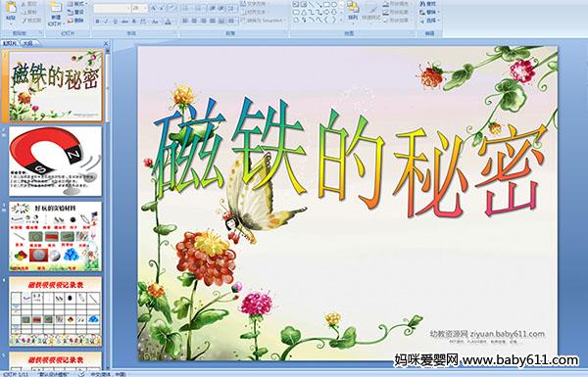The image size is (588, 377).
Task: Open Shape Fill options
Action: [396, 4]
